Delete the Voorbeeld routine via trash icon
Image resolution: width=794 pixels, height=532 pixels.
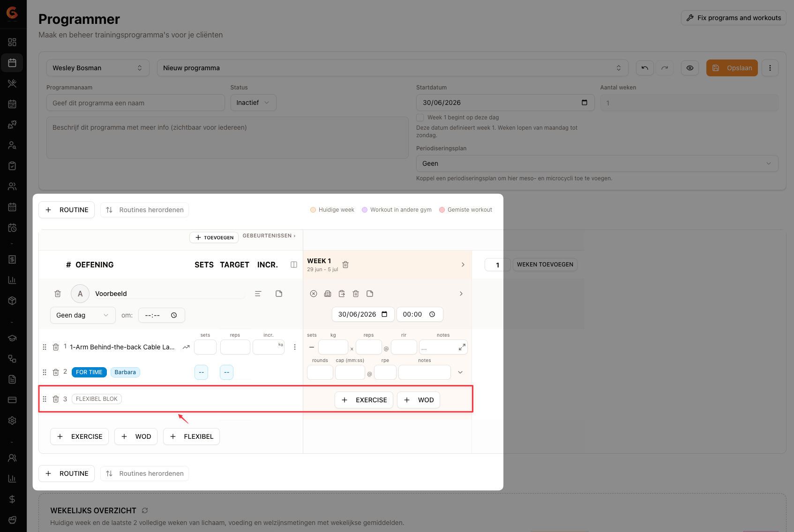(x=58, y=294)
